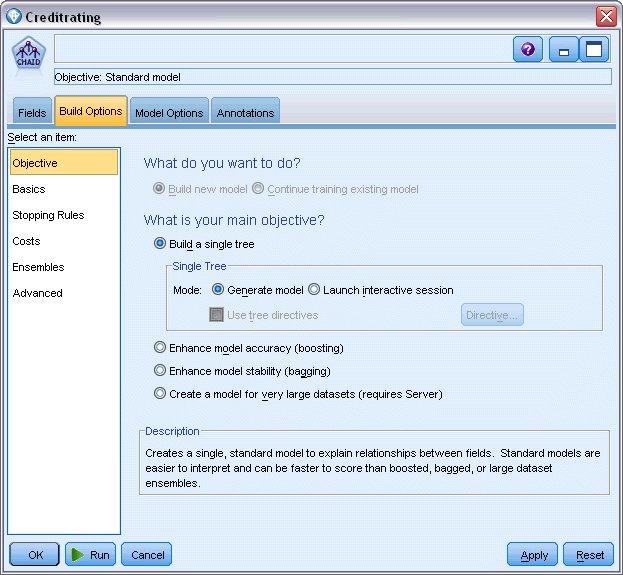The image size is (623, 575).
Task: Select Ensembles in the item list
Action: click(x=64, y=267)
